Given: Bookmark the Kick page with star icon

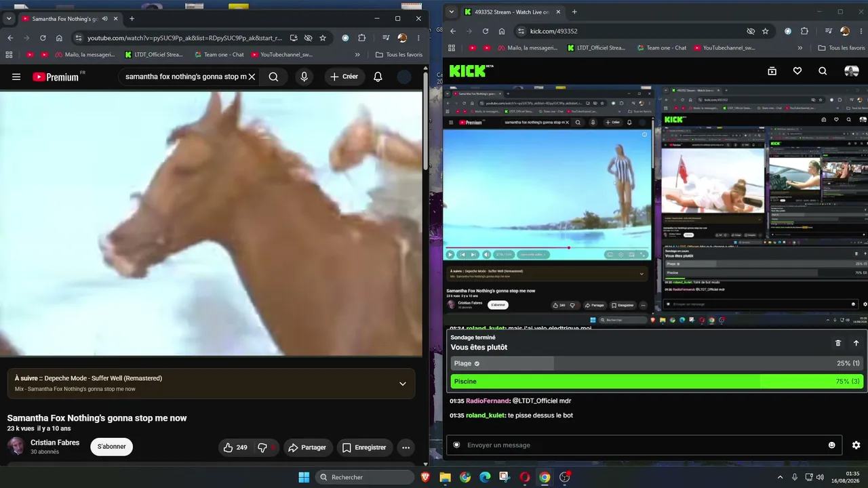Looking at the screenshot, I should pyautogui.click(x=766, y=31).
